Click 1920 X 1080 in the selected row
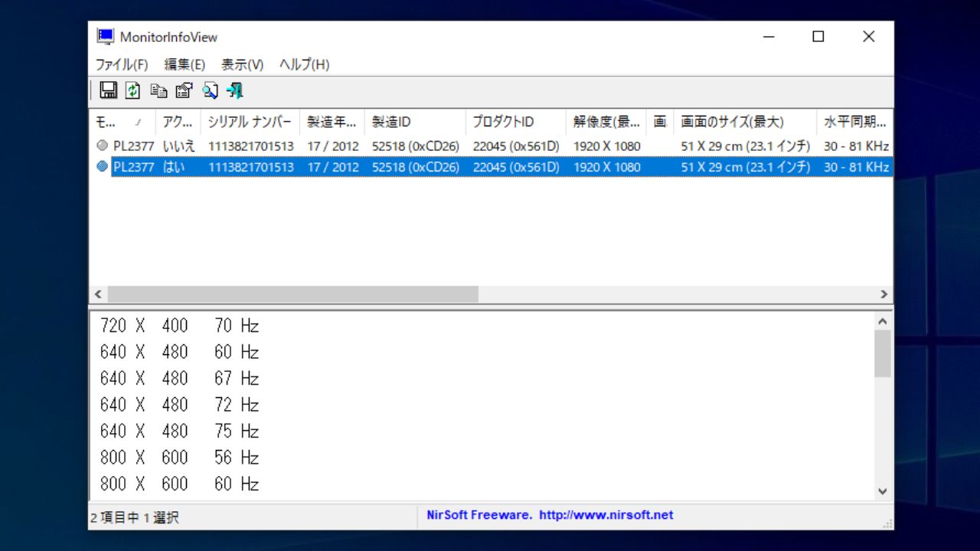The height and width of the screenshot is (551, 980). coord(606,167)
